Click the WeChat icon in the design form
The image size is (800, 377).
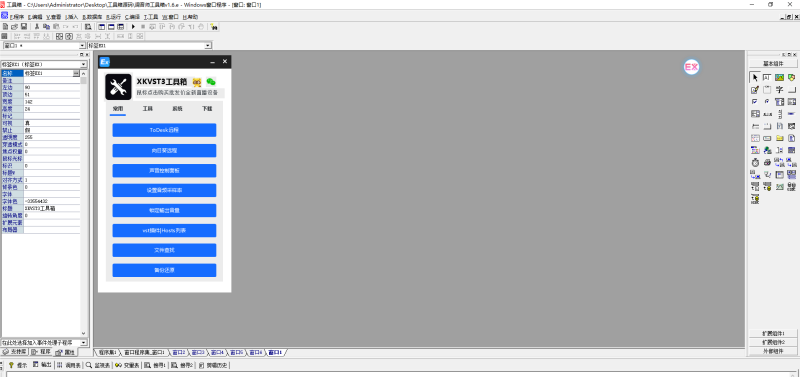[211, 82]
